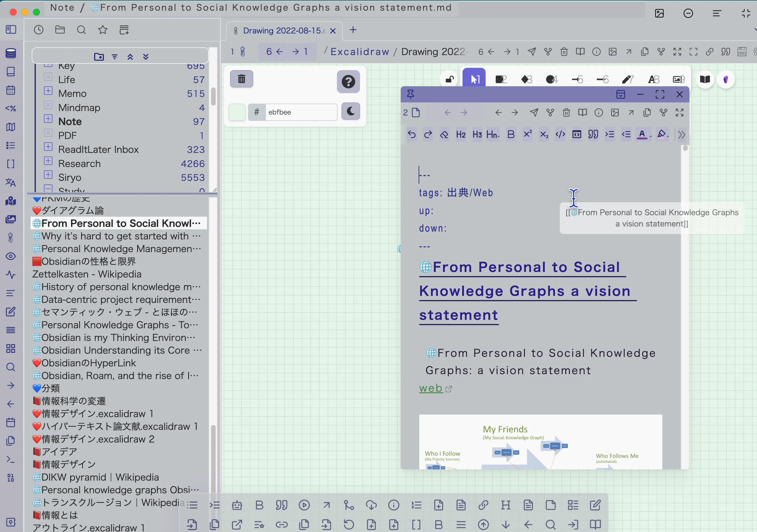Toggle the Mindmap folder box

(48, 105)
